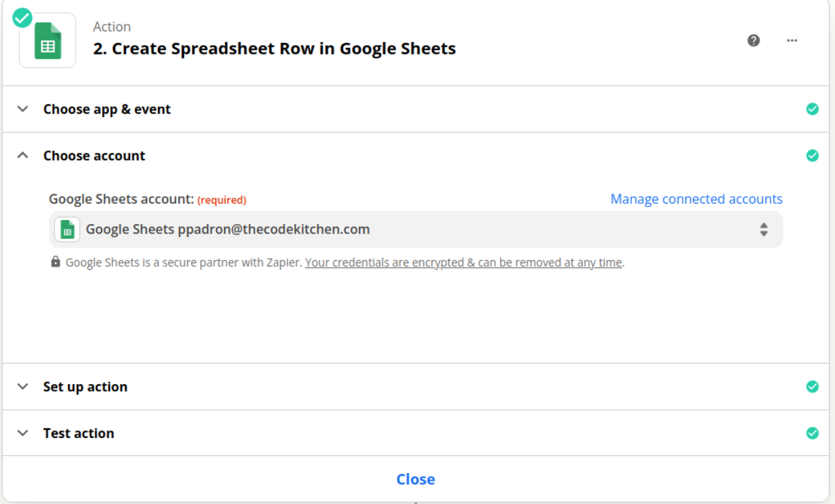
Task: Open the credentials are encrypted link
Action: (464, 262)
